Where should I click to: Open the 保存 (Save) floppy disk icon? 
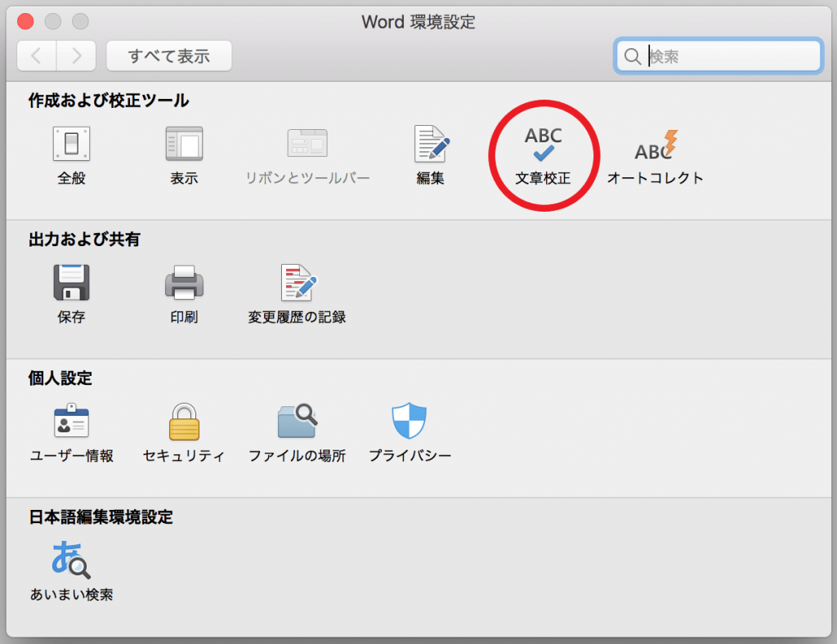(x=72, y=283)
